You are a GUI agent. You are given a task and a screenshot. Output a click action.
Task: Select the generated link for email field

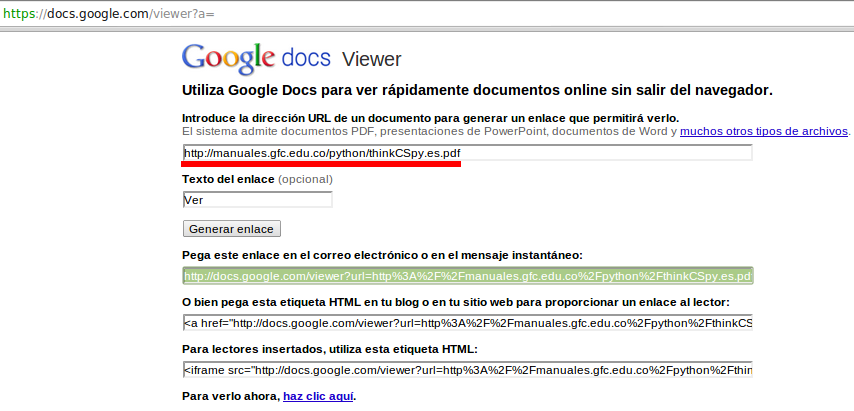[468, 276]
